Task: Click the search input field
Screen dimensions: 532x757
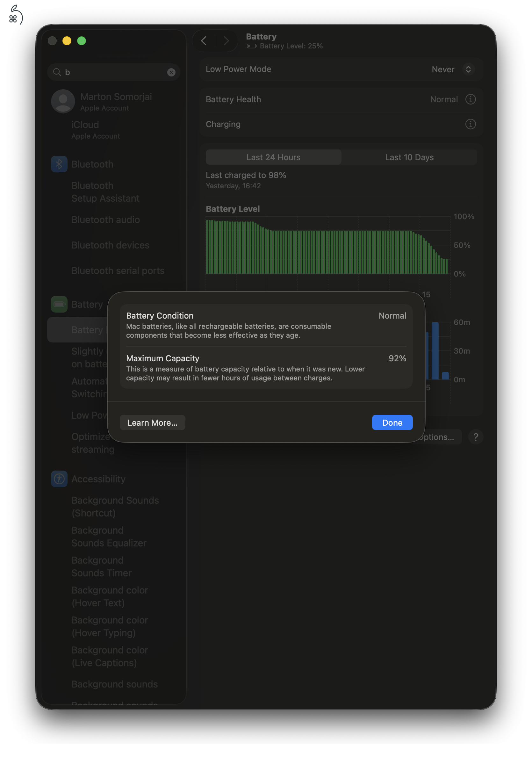Action: [114, 72]
